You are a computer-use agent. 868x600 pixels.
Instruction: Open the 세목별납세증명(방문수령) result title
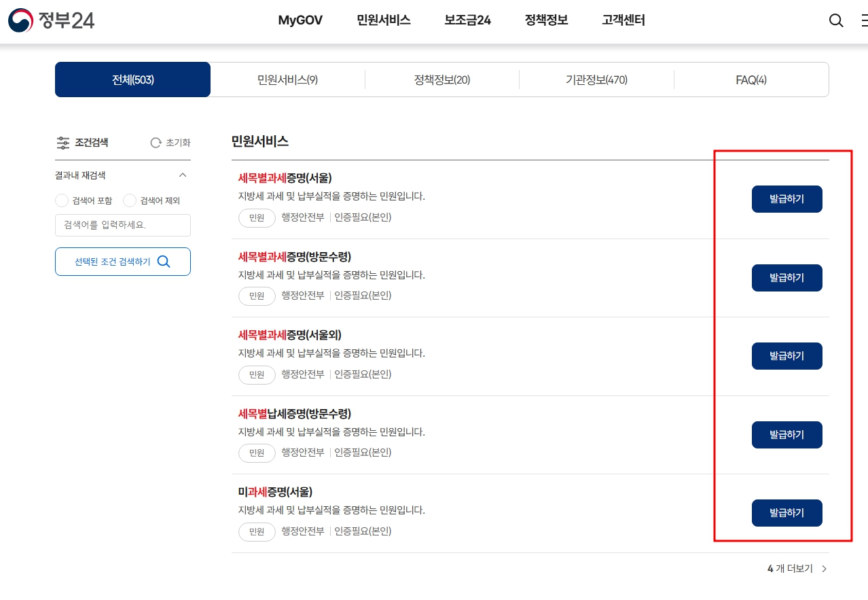coord(295,414)
